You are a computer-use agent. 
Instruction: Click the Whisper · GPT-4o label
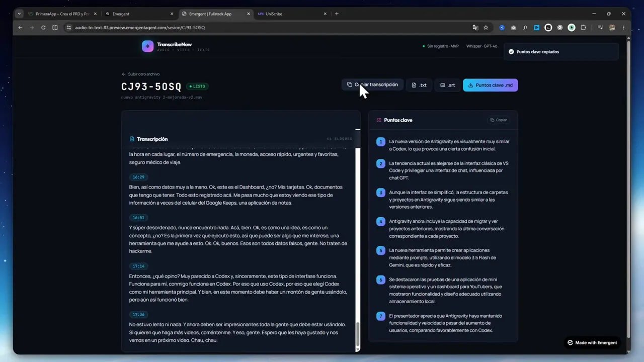[x=481, y=46]
